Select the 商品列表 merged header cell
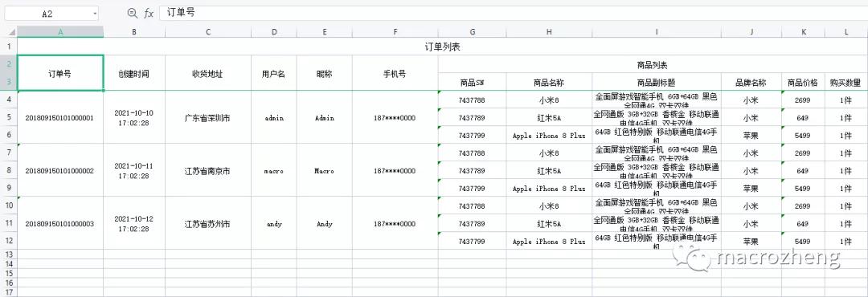The width and height of the screenshot is (868, 297). (653, 64)
